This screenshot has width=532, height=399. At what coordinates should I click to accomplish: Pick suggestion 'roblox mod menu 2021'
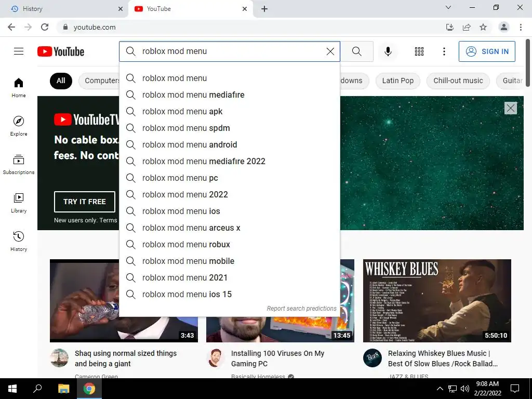click(229, 277)
